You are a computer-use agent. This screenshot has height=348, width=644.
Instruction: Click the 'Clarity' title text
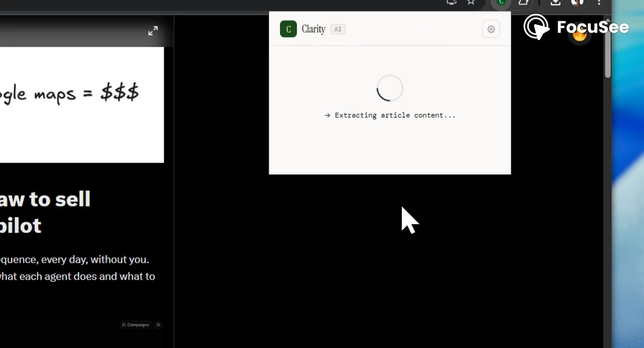click(314, 29)
